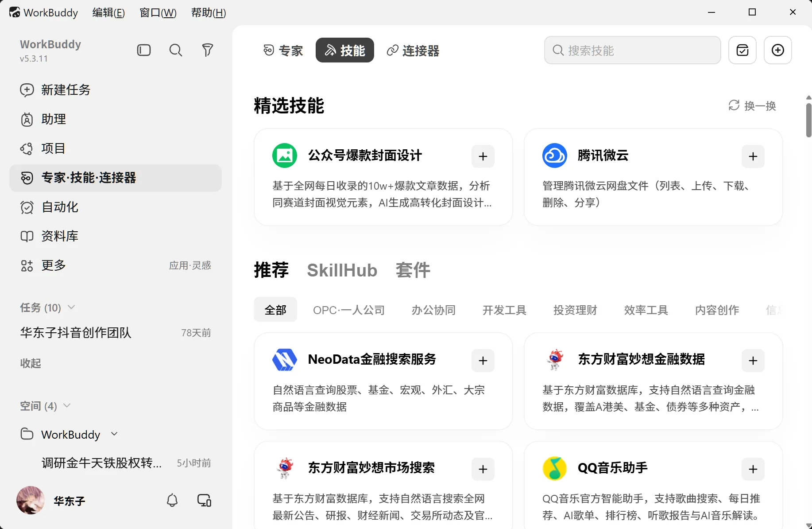The height and width of the screenshot is (529, 812).
Task: Select the 套件 tab
Action: pos(413,270)
